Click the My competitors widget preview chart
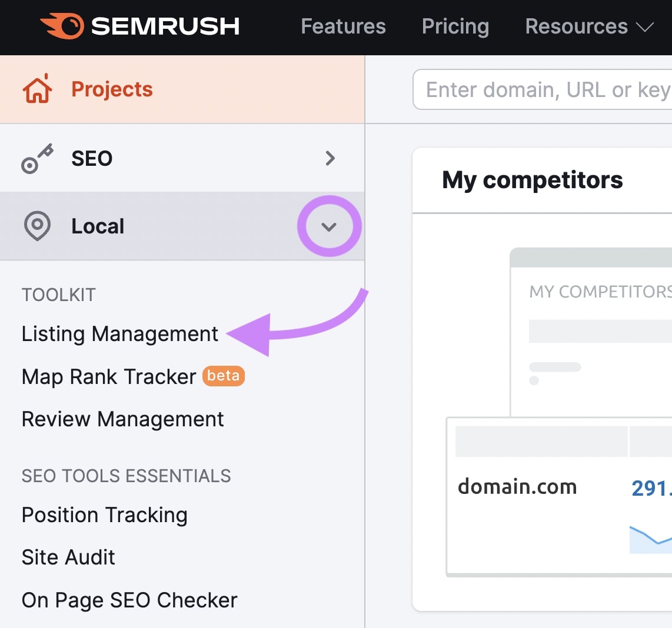Image resolution: width=672 pixels, height=628 pixels. click(650, 538)
